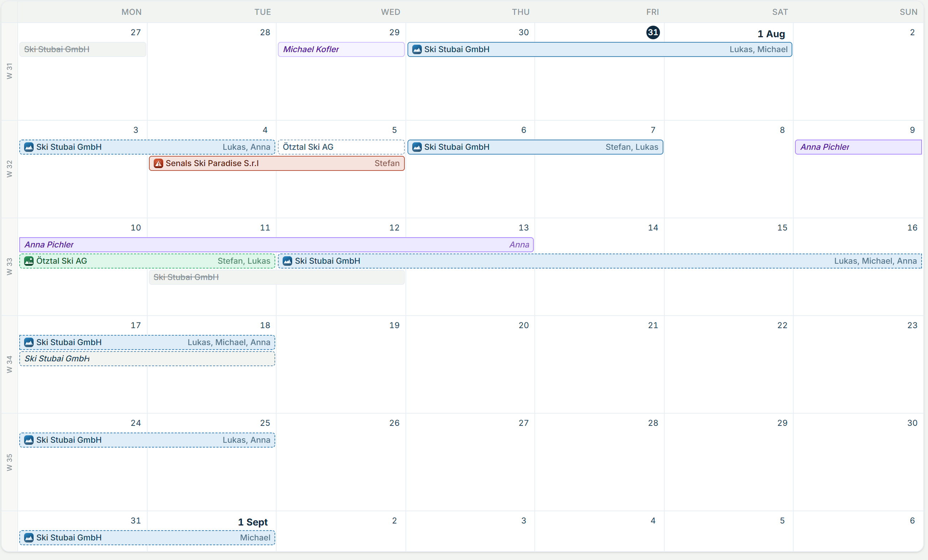
Task: Open Ski Stubai GmbH event with Lukas, Michael
Action: coord(600,49)
